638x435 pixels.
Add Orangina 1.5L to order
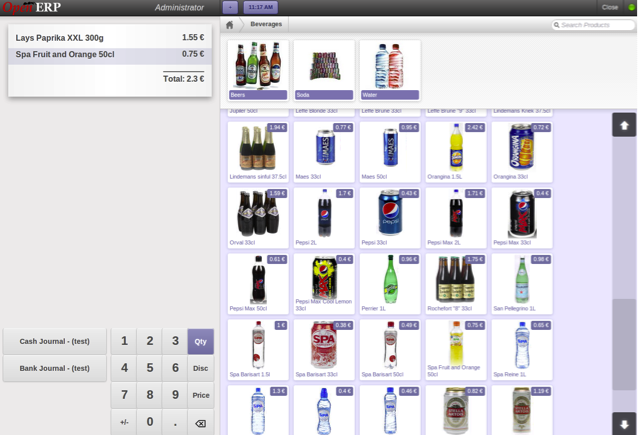456,152
